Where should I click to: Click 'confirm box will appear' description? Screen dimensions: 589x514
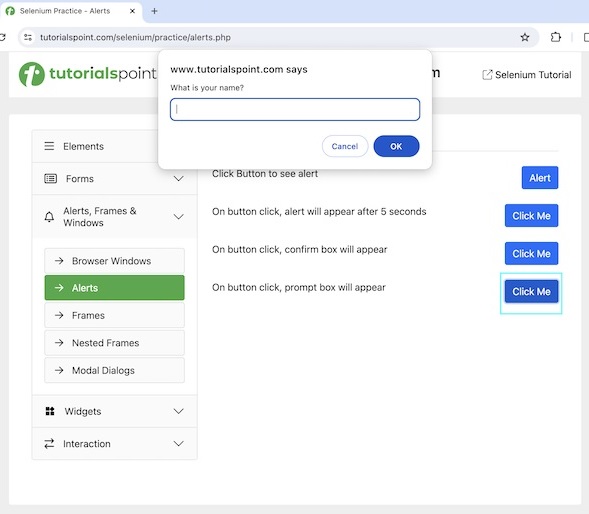click(299, 249)
